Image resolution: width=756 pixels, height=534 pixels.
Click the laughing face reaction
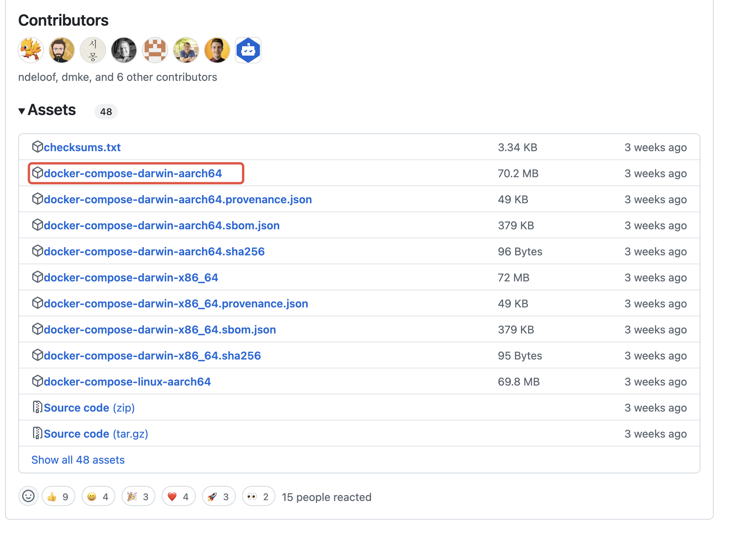tap(98, 496)
